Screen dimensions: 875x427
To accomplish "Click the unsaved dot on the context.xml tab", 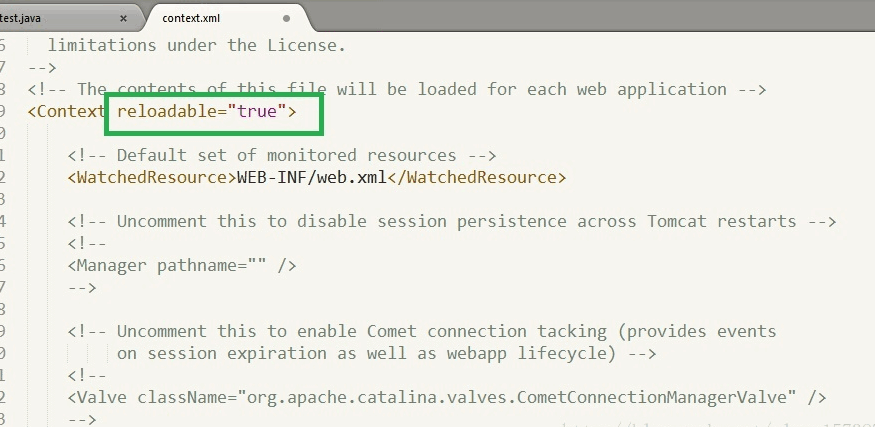I will 286,18.
